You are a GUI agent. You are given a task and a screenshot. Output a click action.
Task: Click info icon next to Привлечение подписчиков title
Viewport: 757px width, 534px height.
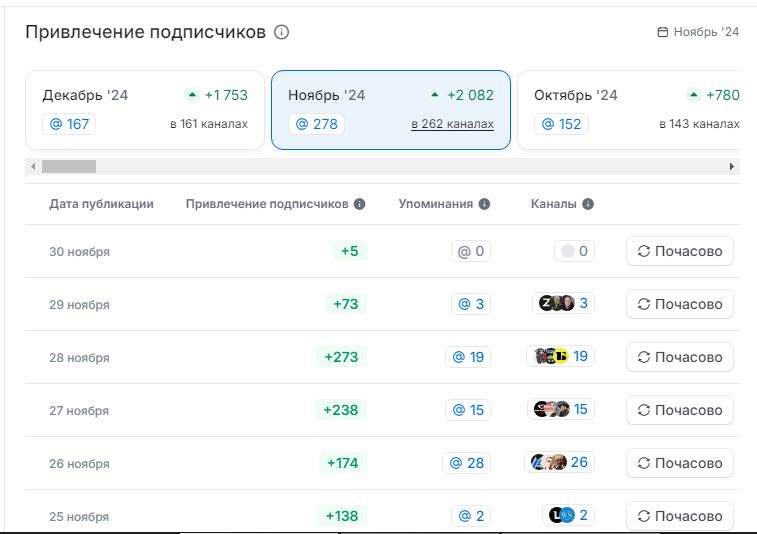282,32
